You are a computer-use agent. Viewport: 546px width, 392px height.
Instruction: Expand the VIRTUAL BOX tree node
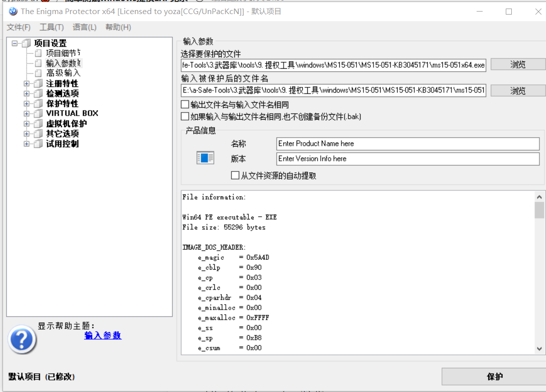point(27,114)
